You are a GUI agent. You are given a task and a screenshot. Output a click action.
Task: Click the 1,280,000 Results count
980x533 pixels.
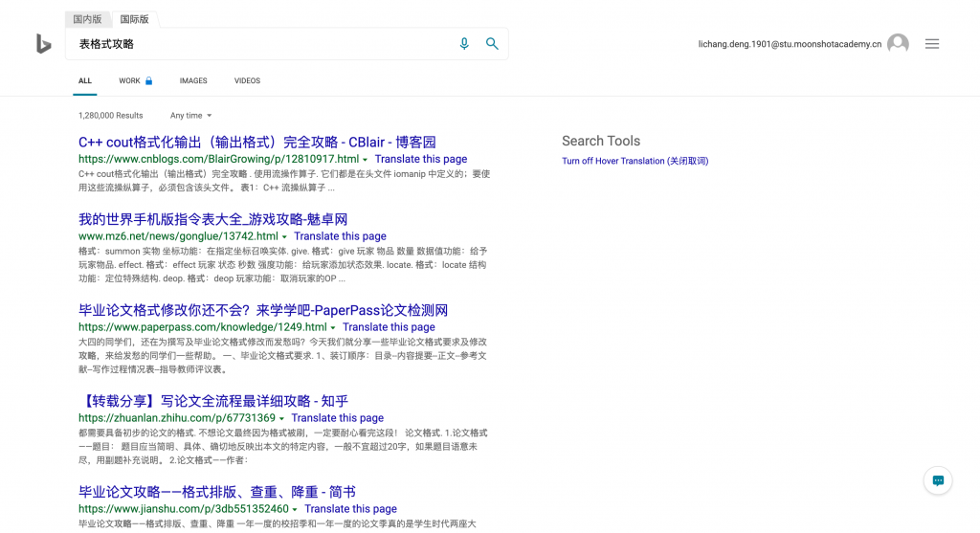tap(111, 116)
